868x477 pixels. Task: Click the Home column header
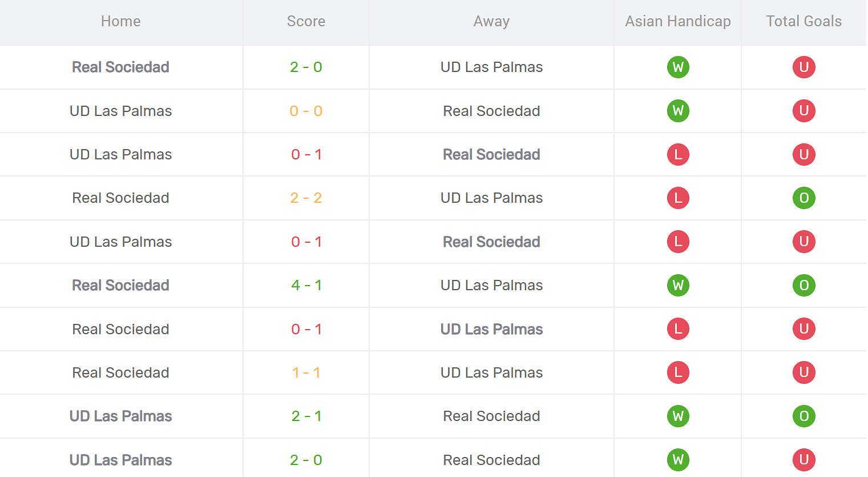(x=120, y=21)
